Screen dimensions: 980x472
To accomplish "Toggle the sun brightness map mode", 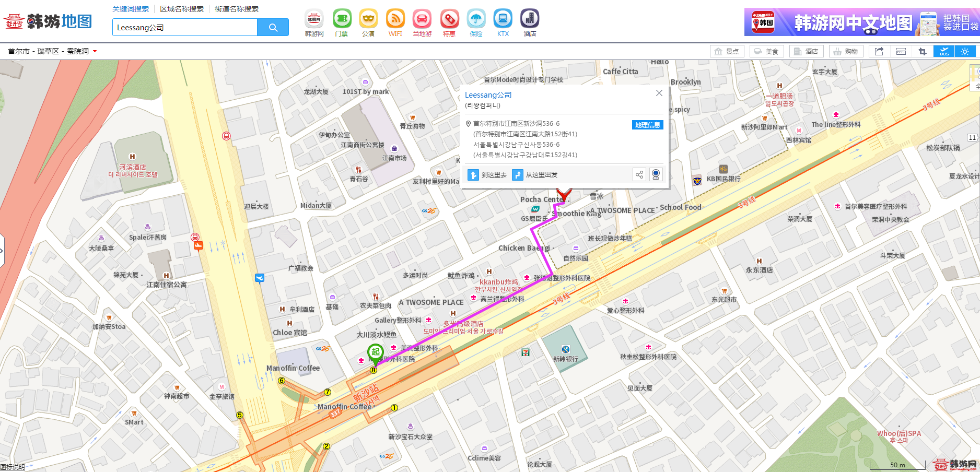I will tap(965, 51).
